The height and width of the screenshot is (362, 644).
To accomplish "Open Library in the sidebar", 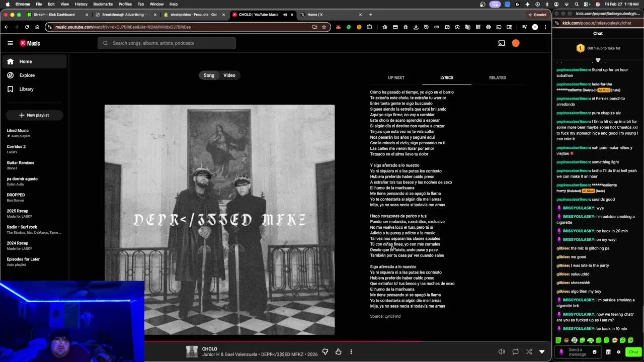I will (x=35, y=89).
